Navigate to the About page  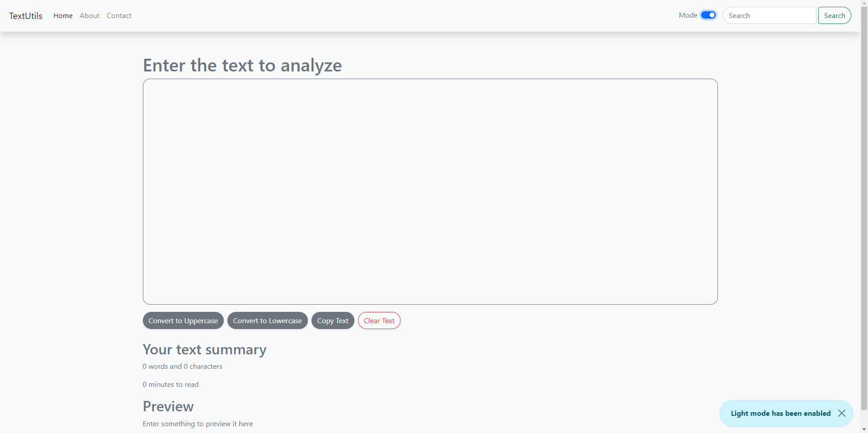coord(90,15)
